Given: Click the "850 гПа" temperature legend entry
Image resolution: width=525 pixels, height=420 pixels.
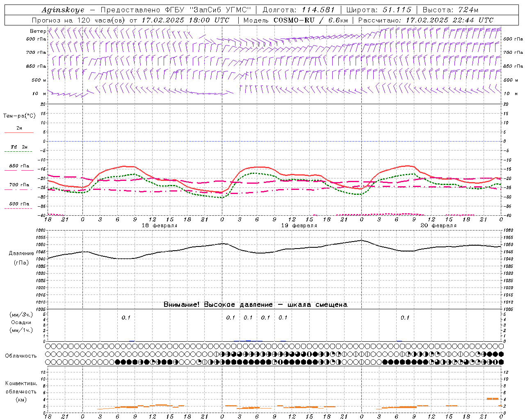Looking at the screenshot, I should coord(19,166).
